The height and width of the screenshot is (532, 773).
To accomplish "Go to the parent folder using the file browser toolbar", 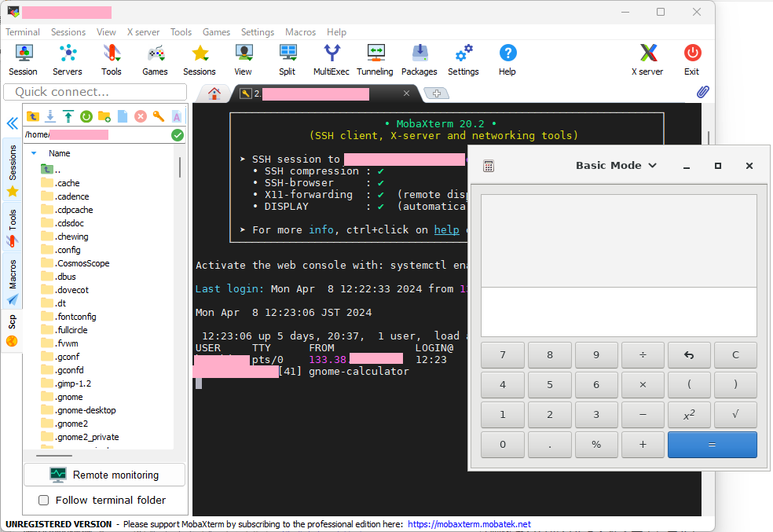I will point(32,116).
